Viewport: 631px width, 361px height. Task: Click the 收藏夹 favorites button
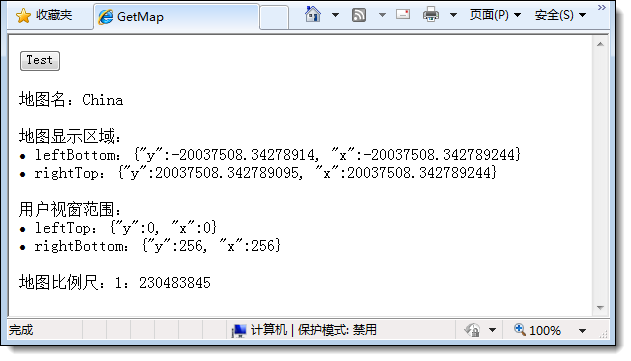tap(44, 15)
